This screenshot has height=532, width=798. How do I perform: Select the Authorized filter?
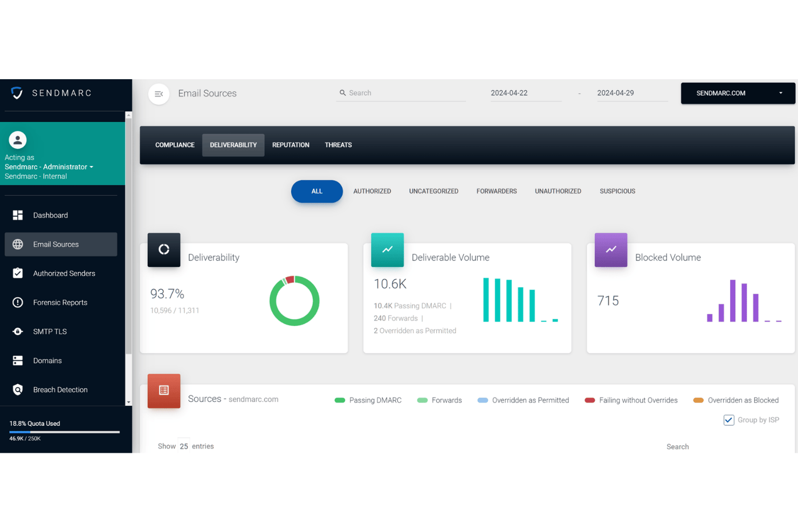point(372,191)
